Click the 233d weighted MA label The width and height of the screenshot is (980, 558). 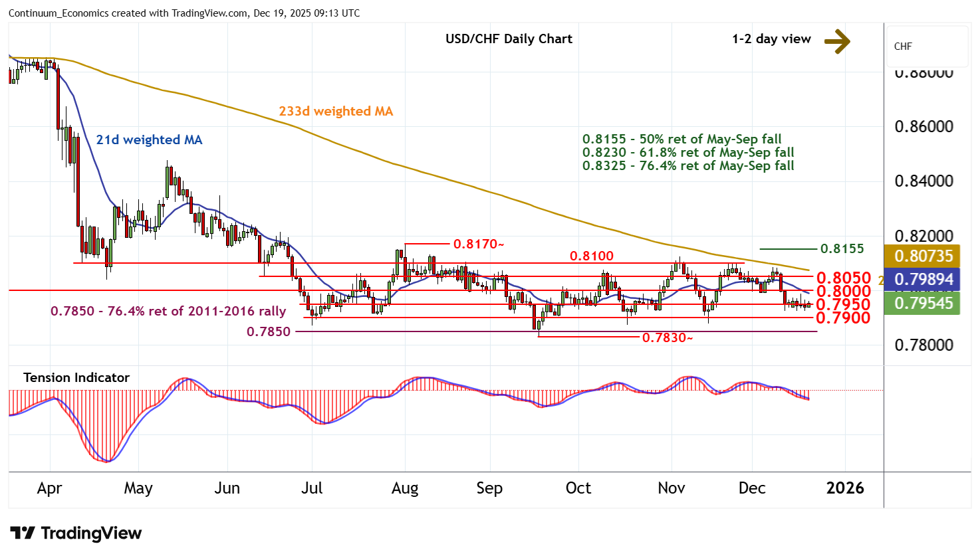pos(336,111)
